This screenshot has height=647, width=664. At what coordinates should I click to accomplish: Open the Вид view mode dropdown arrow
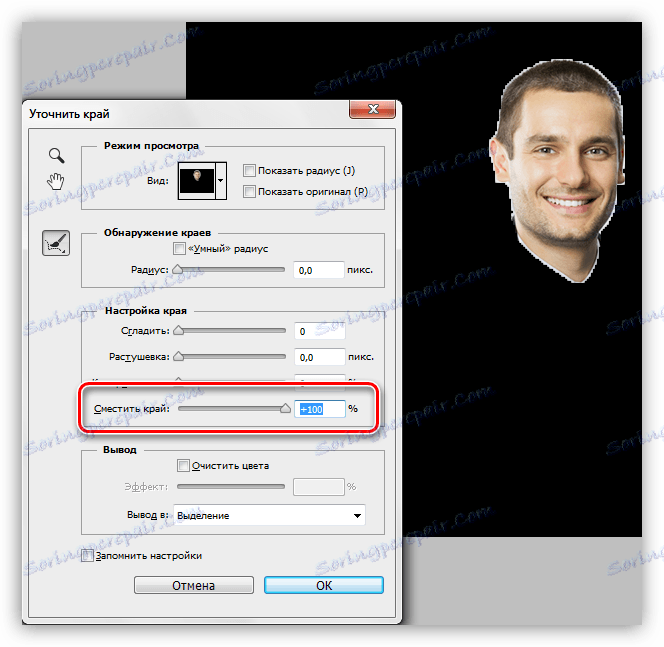coord(221,180)
